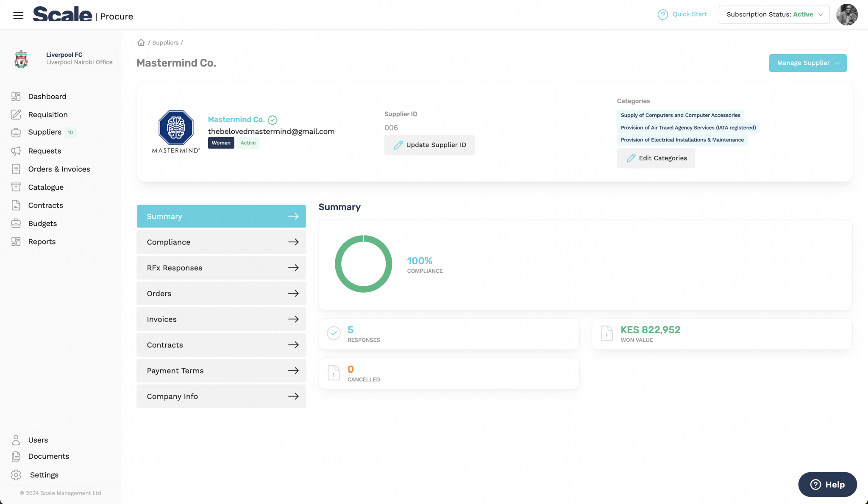Open the Catalogue icon in the sidebar
Viewport: 868px width, 504px height.
point(16,187)
